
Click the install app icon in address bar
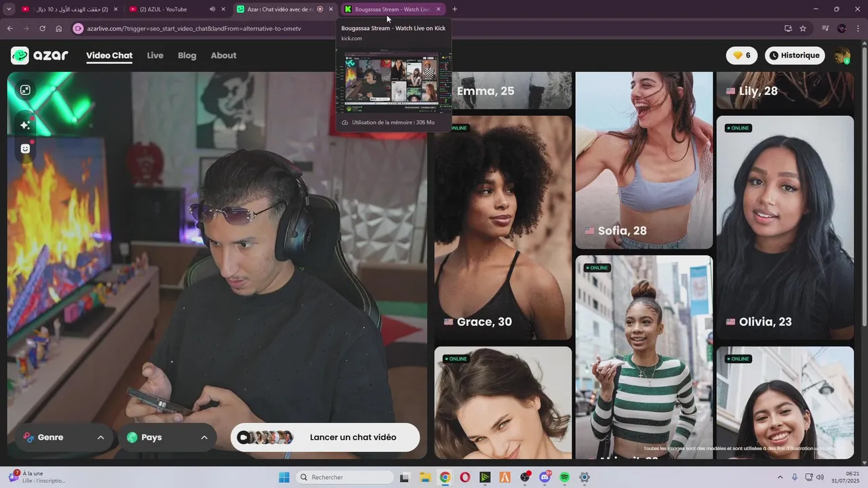[x=788, y=28]
